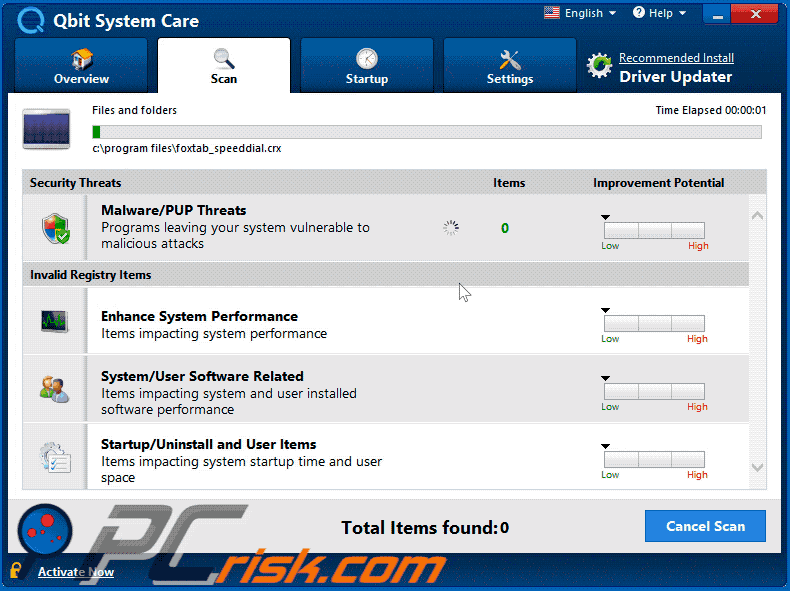The image size is (790, 591).
Task: Click the Recommended Install link
Action: coord(676,58)
